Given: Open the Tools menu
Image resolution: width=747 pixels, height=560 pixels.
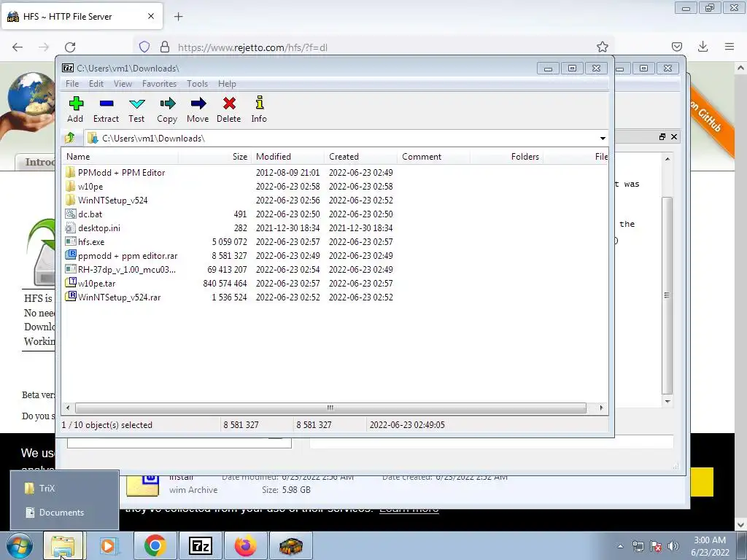Looking at the screenshot, I should (197, 84).
